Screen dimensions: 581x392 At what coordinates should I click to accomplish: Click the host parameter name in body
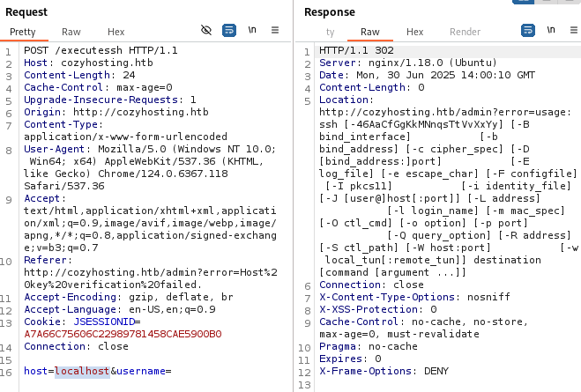click(36, 371)
